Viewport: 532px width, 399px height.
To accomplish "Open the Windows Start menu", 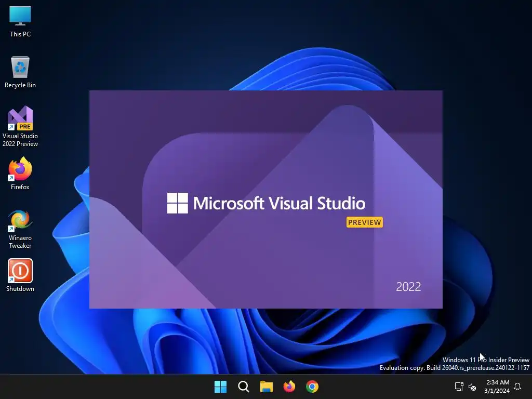I will click(x=220, y=387).
